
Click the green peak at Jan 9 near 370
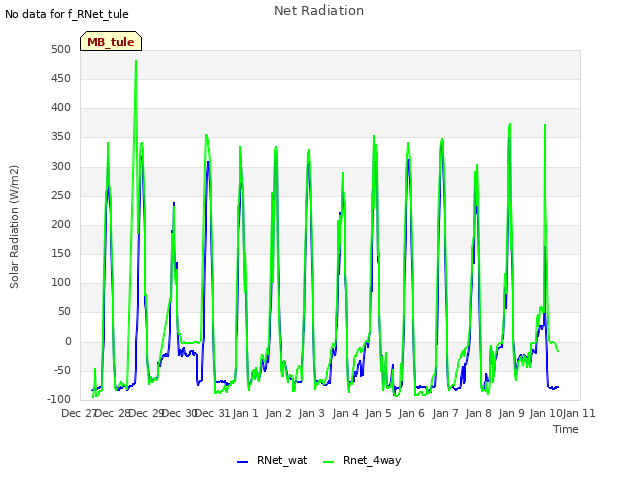click(510, 124)
